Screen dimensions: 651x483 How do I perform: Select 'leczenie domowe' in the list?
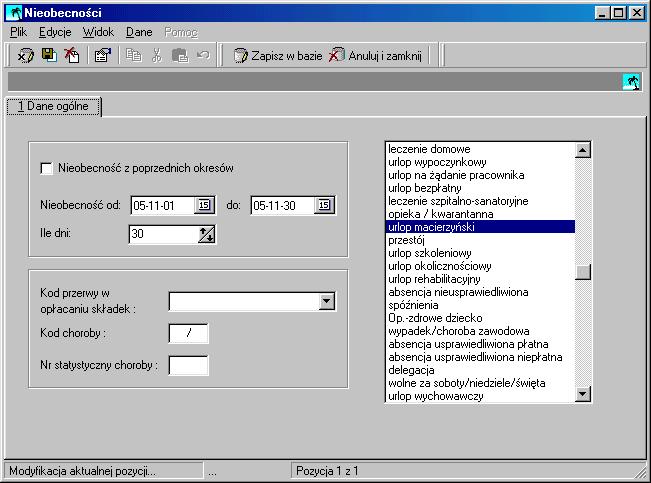[x=480, y=149]
